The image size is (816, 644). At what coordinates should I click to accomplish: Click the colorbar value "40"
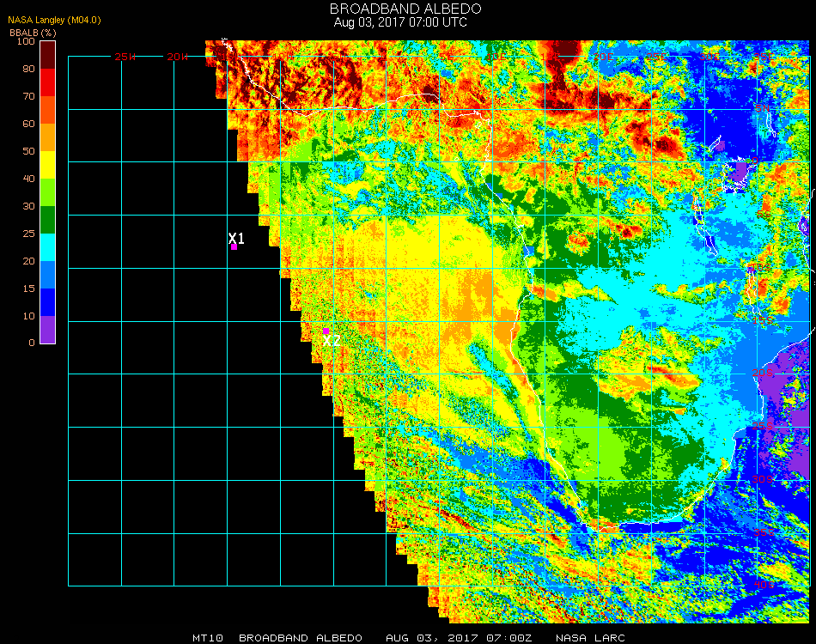[x=28, y=179]
